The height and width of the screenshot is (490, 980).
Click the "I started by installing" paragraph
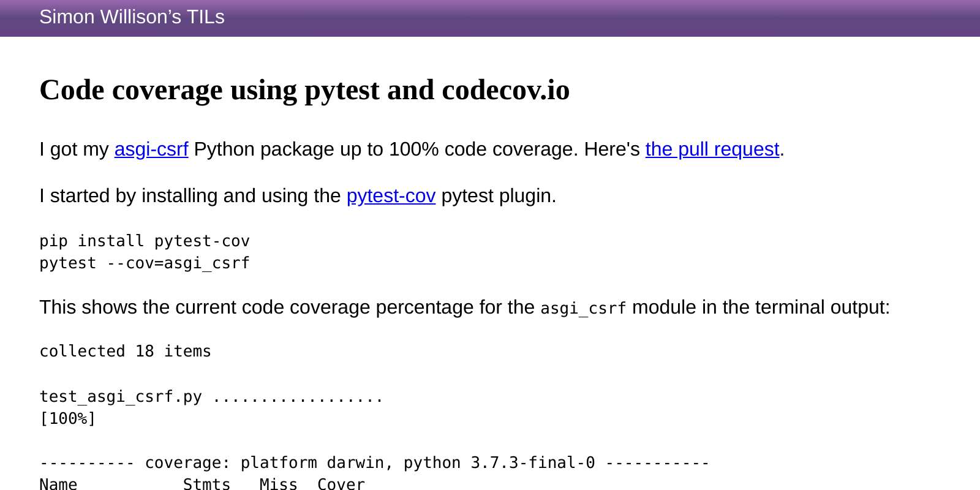coord(298,196)
